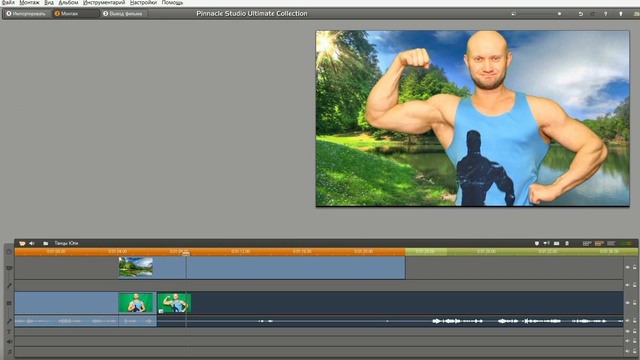Mute the overlay audio waveform track
The height and width of the screenshot is (360, 640).
click(x=628, y=321)
